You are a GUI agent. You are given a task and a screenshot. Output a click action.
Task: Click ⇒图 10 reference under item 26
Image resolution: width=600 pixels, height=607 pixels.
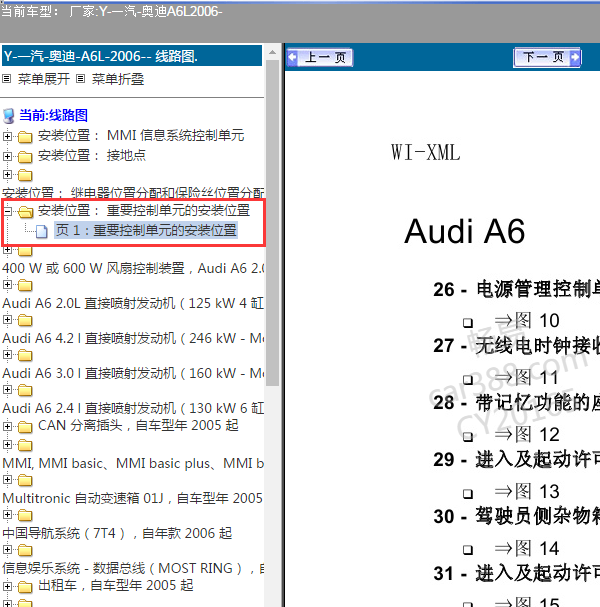point(527,321)
